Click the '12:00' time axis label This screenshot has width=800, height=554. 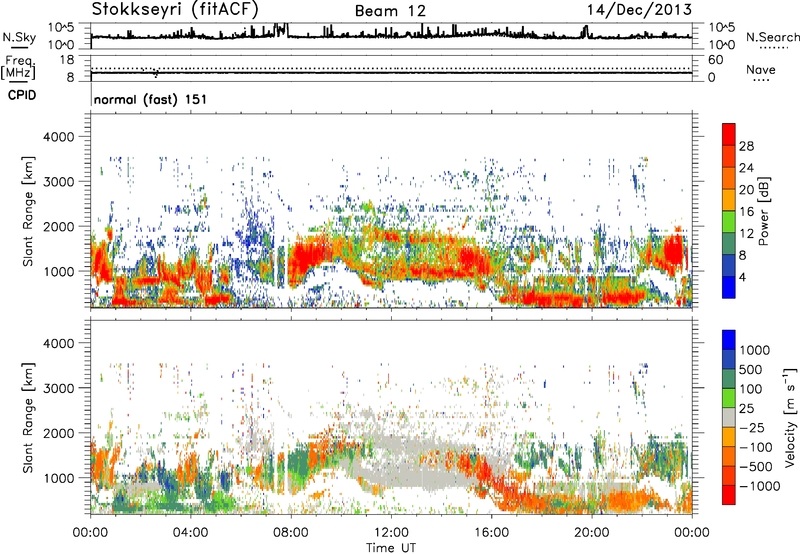(391, 533)
